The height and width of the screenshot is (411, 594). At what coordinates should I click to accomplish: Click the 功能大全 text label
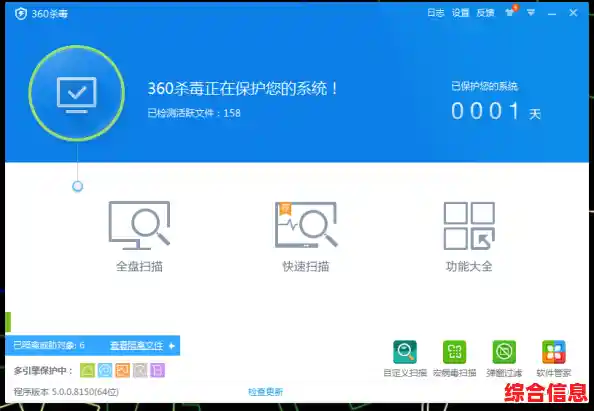[469, 266]
